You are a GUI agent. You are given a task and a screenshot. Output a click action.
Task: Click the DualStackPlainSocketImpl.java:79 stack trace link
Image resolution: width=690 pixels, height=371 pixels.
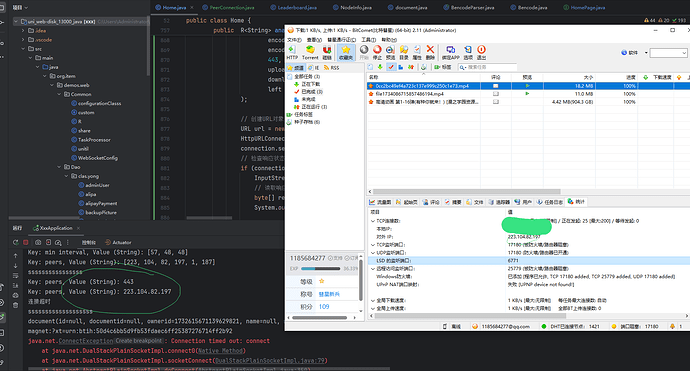click(x=270, y=360)
